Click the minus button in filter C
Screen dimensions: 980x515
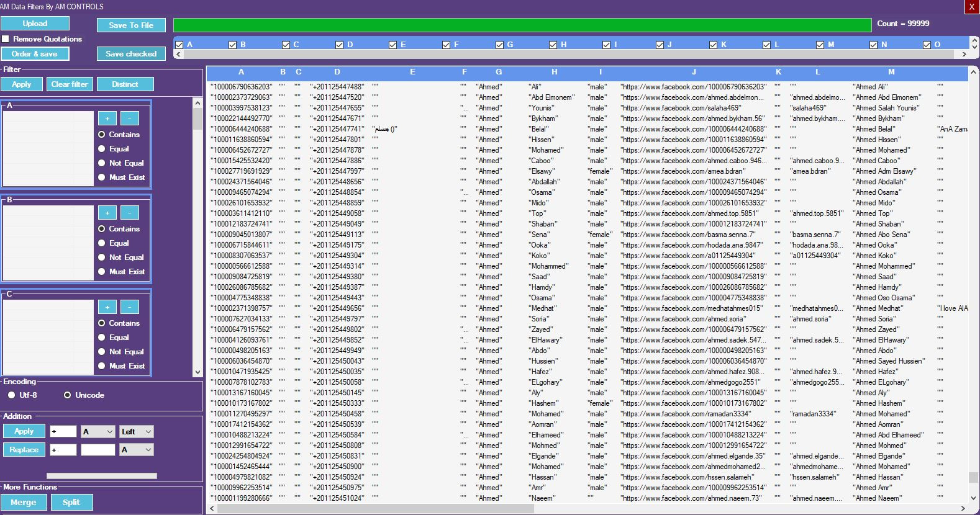coord(129,307)
